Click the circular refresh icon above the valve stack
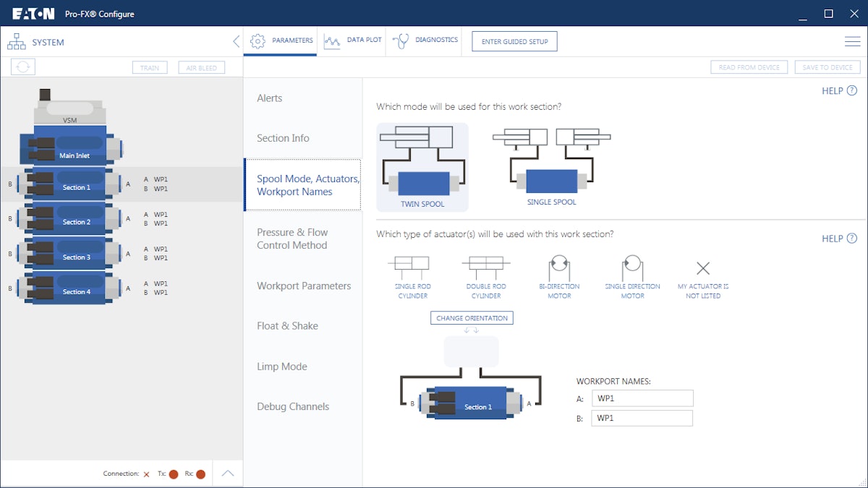Image resolution: width=868 pixels, height=488 pixels. click(x=22, y=66)
